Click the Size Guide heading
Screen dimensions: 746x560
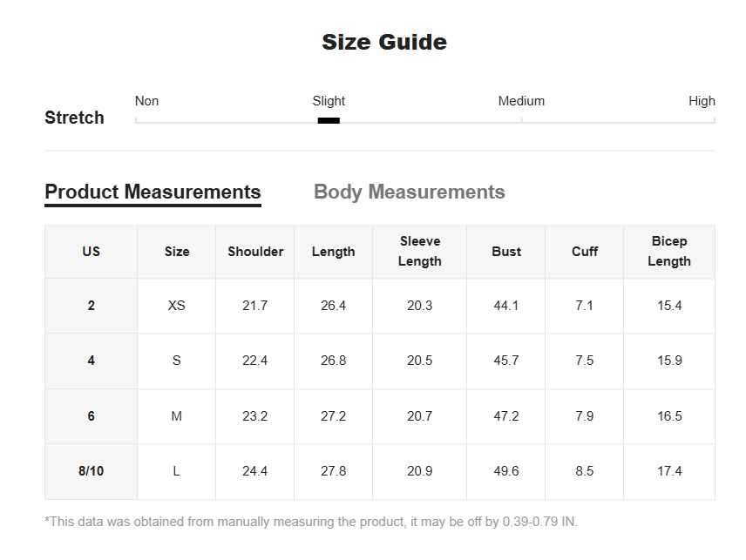[x=384, y=42]
